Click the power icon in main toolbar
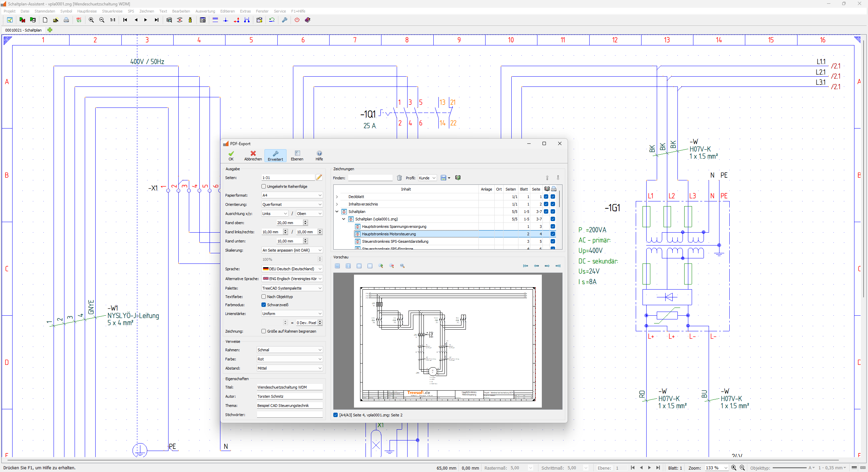868x472 pixels. point(297,20)
